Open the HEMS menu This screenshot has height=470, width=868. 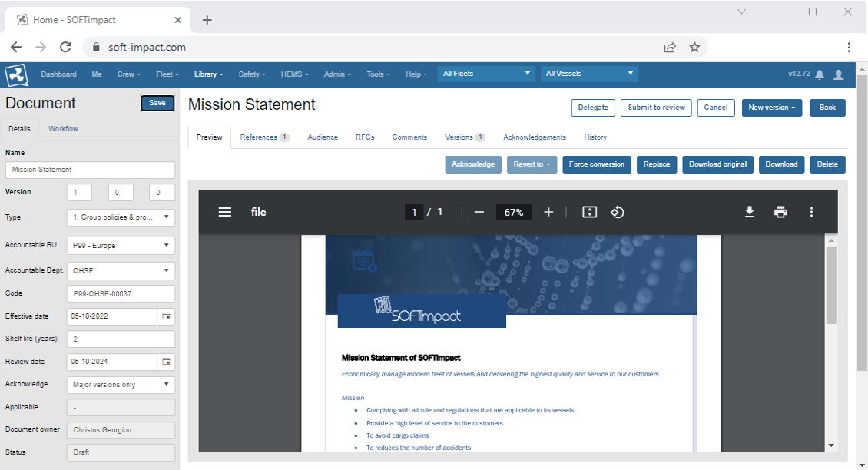pos(294,74)
